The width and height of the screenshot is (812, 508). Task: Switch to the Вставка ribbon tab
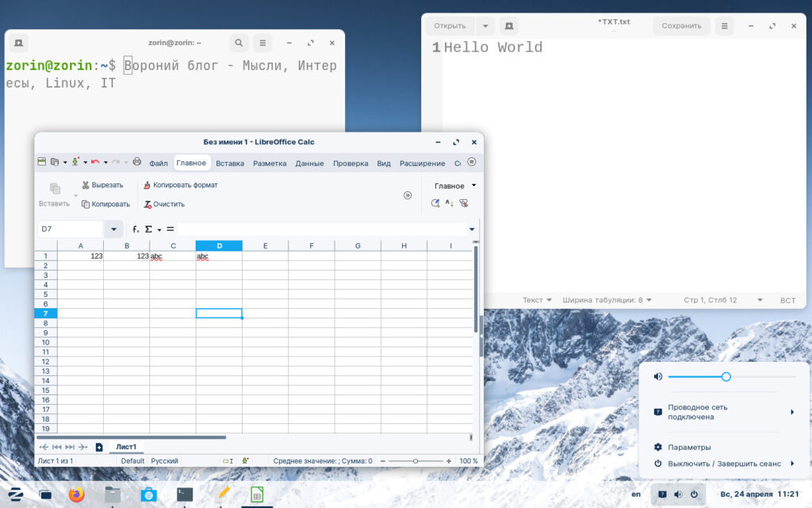pos(230,164)
